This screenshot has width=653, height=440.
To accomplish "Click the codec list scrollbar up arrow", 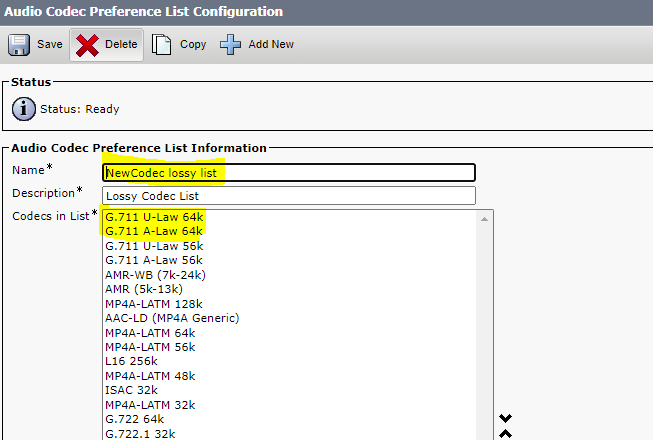I will 484,219.
